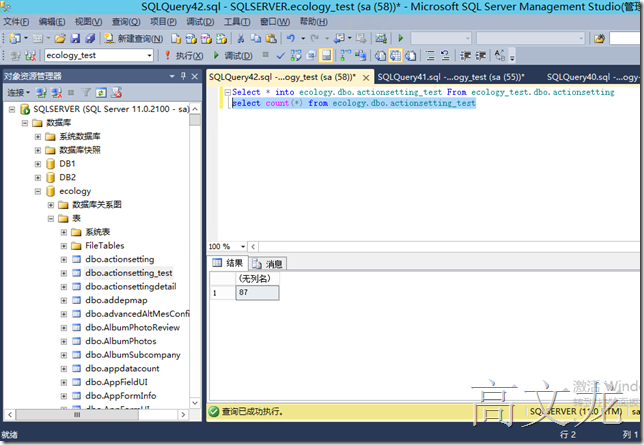Open the 100 % zoom dropdown

pyautogui.click(x=243, y=247)
